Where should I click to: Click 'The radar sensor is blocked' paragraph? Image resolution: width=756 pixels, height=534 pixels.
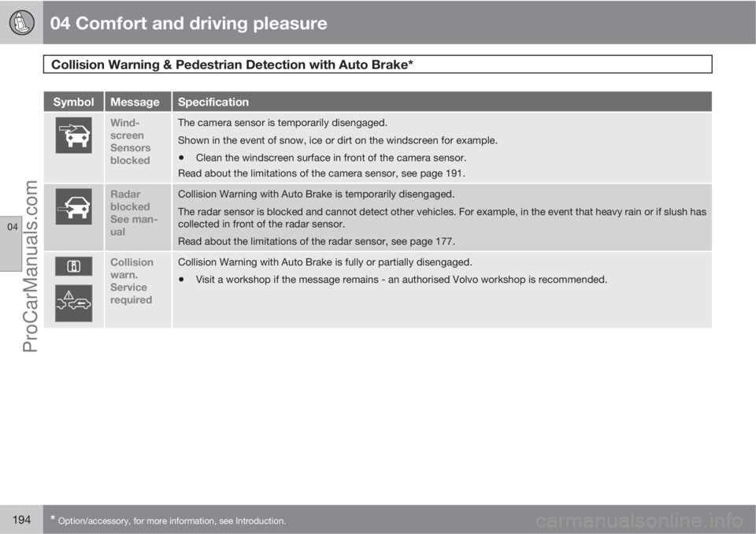tap(442, 217)
